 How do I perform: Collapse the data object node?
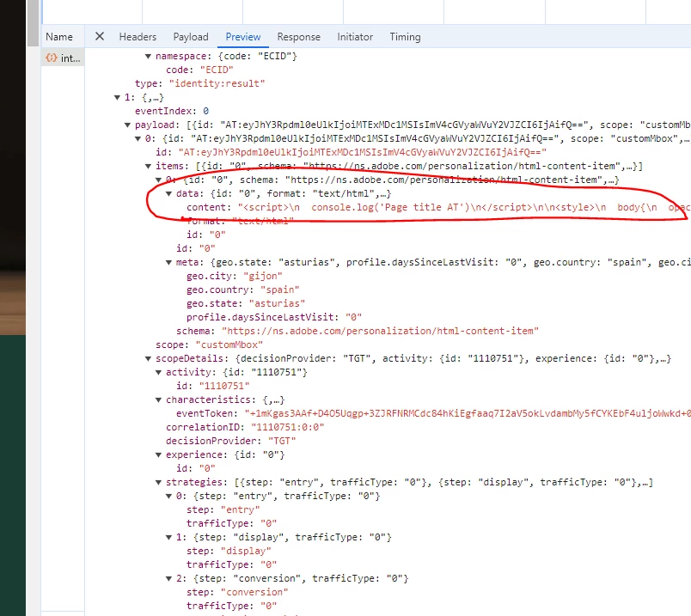pos(168,193)
